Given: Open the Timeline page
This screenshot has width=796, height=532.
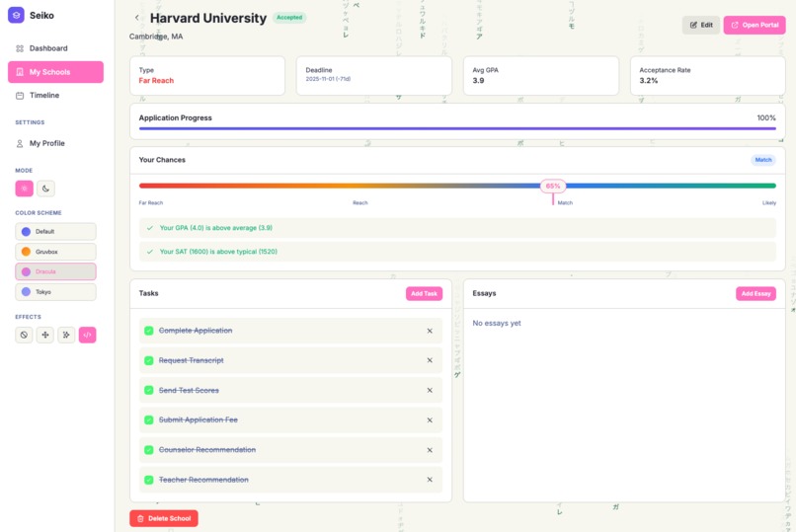Looking at the screenshot, I should coord(55,96).
